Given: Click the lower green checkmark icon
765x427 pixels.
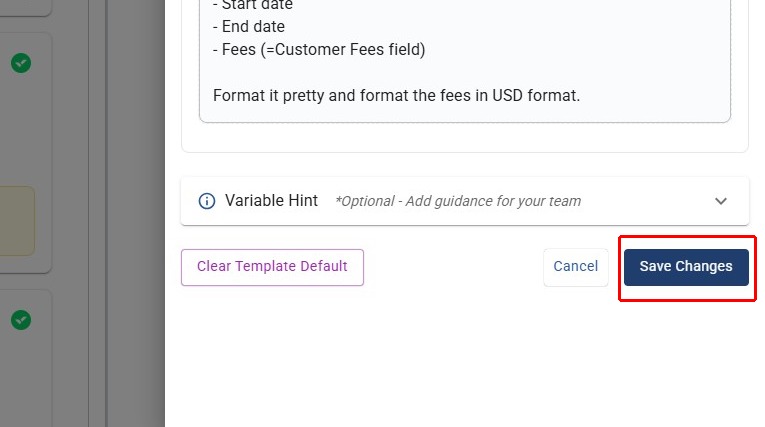Looking at the screenshot, I should pos(21,320).
